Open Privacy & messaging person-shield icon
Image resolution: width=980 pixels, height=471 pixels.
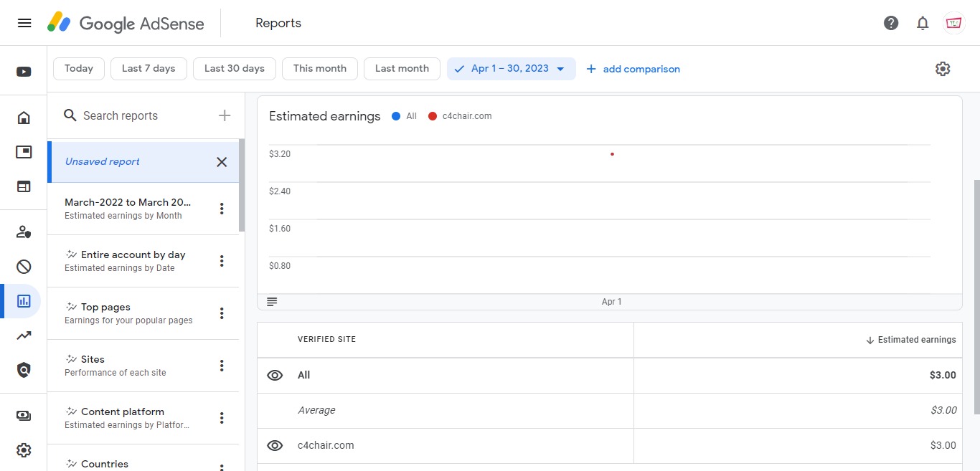tap(24, 232)
